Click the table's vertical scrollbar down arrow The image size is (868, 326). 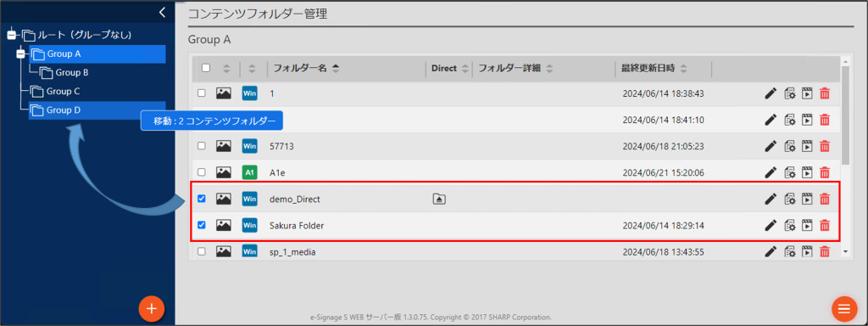845,251
